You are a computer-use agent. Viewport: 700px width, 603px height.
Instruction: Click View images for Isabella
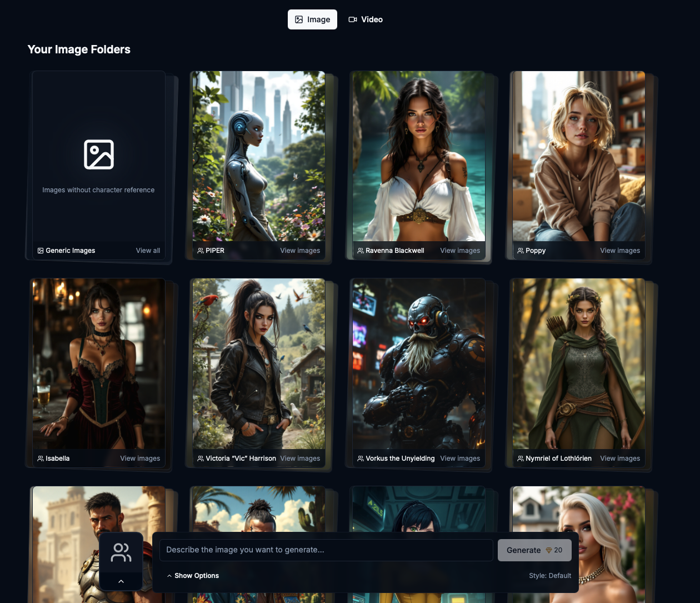click(x=140, y=459)
